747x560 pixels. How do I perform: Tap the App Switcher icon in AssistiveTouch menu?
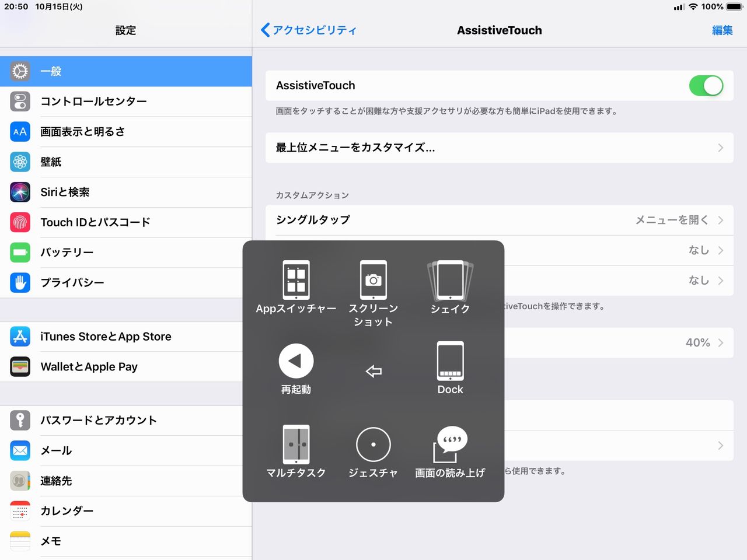[296, 281]
